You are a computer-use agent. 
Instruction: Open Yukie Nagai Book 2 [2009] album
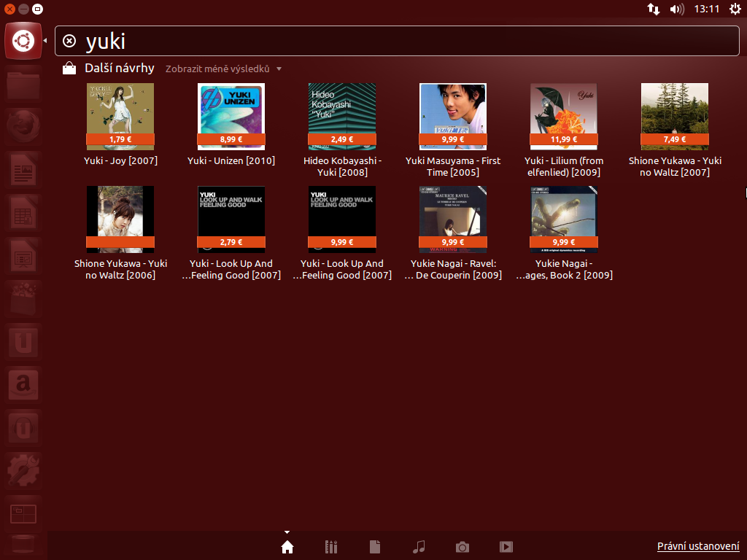tap(564, 233)
